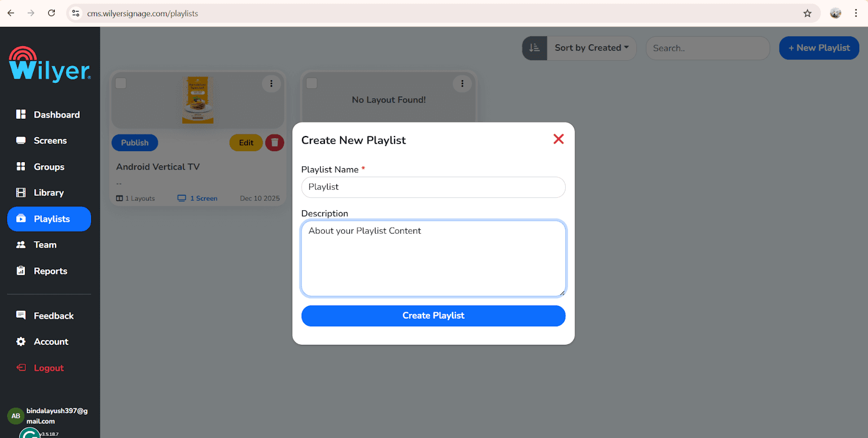Image resolution: width=868 pixels, height=438 pixels.
Task: Bookmark this page with star icon
Action: (807, 13)
